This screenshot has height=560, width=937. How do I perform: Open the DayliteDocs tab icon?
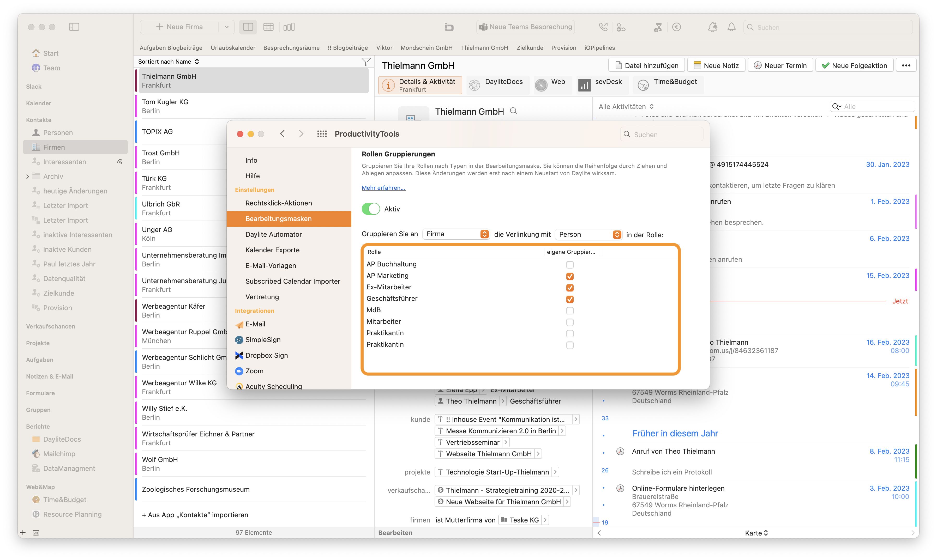coord(474,85)
